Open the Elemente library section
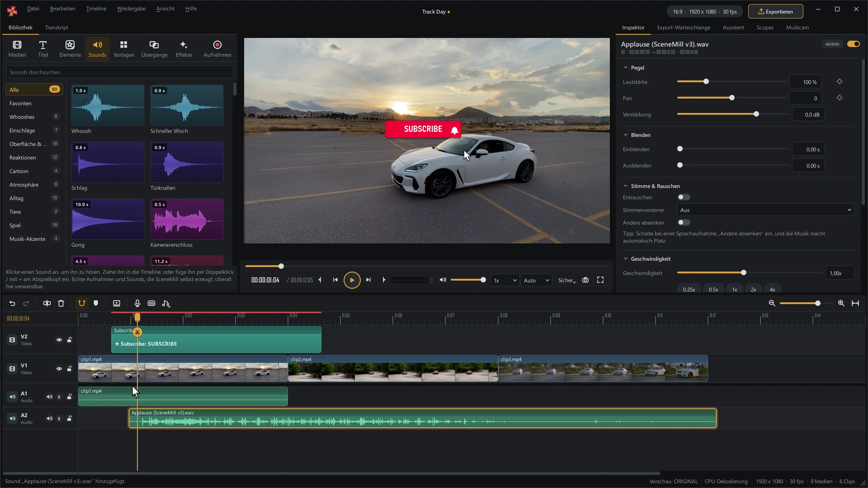The height and width of the screenshot is (488, 868). pyautogui.click(x=70, y=49)
